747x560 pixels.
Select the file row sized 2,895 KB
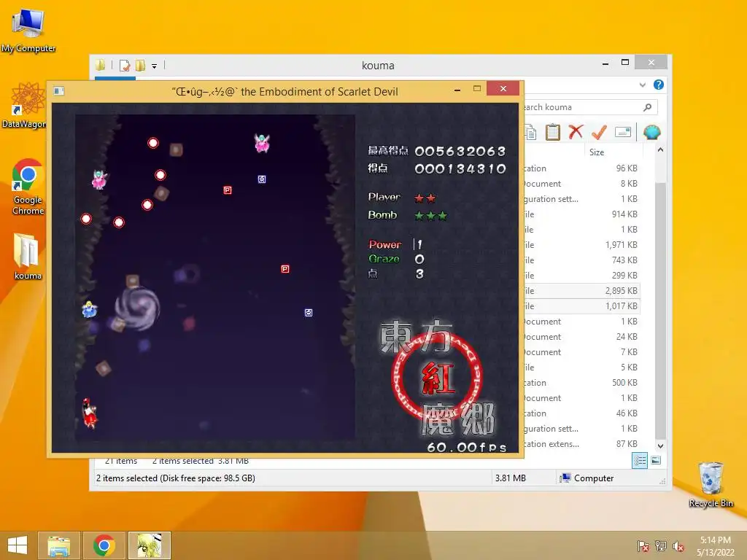(581, 290)
